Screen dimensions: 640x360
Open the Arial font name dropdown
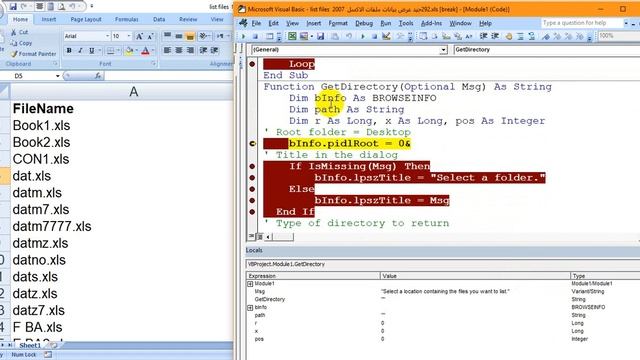107,36
